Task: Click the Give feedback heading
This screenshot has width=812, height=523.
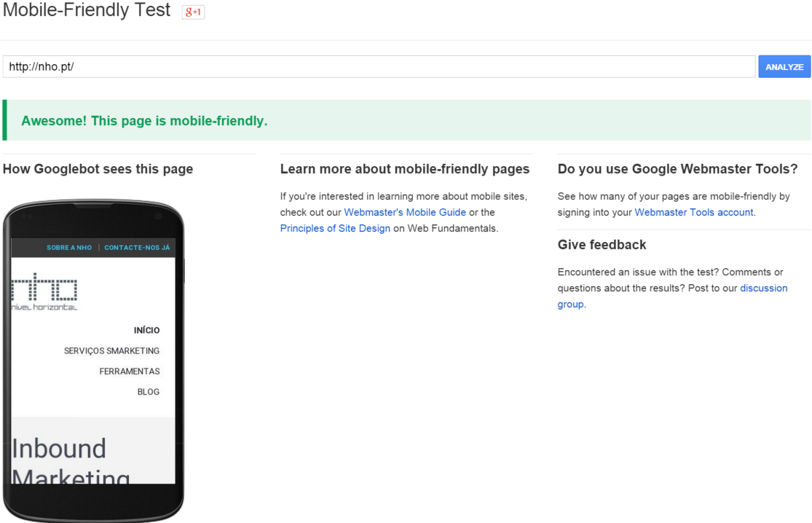Action: [602, 245]
